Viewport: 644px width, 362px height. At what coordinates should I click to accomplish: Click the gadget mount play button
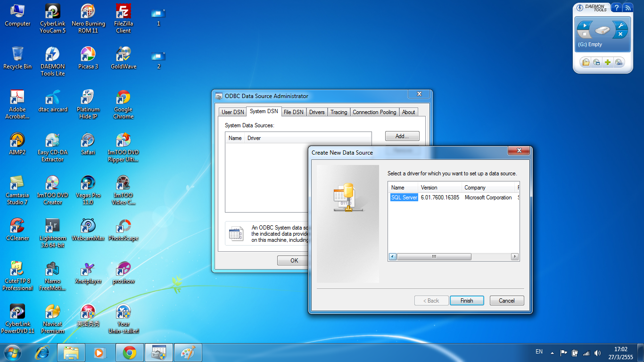(x=585, y=25)
